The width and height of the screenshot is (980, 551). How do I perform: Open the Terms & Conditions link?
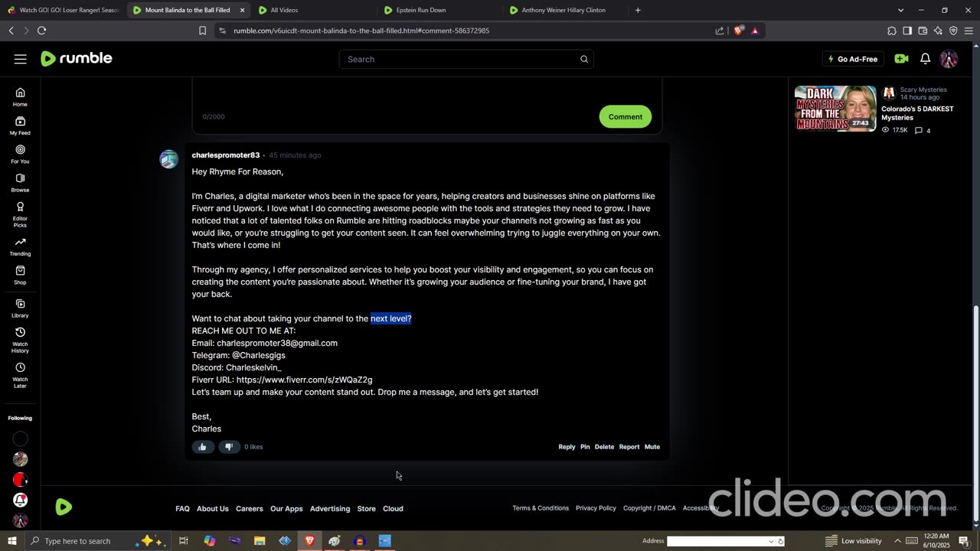(x=541, y=508)
